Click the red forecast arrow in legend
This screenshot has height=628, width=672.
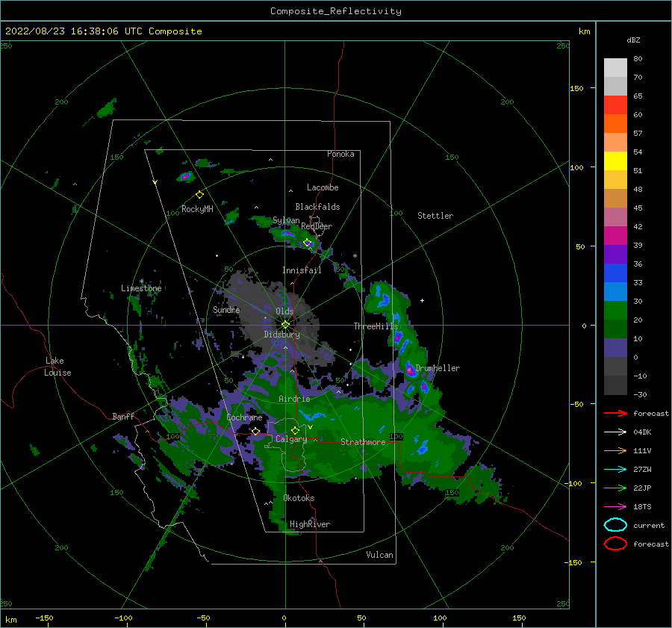click(615, 413)
